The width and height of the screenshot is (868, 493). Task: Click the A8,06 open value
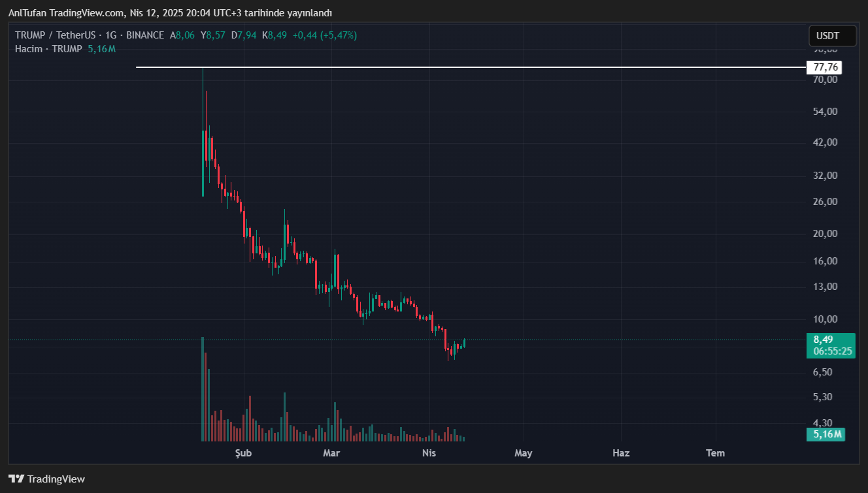[182, 35]
